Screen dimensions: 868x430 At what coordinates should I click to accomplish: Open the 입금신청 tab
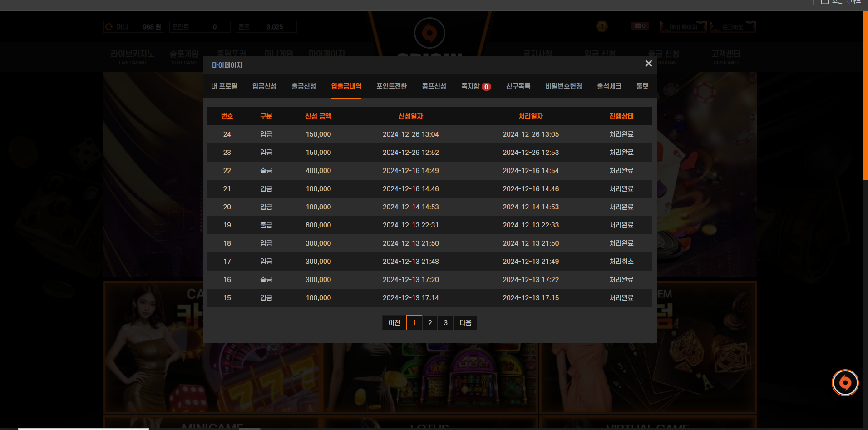[264, 86]
